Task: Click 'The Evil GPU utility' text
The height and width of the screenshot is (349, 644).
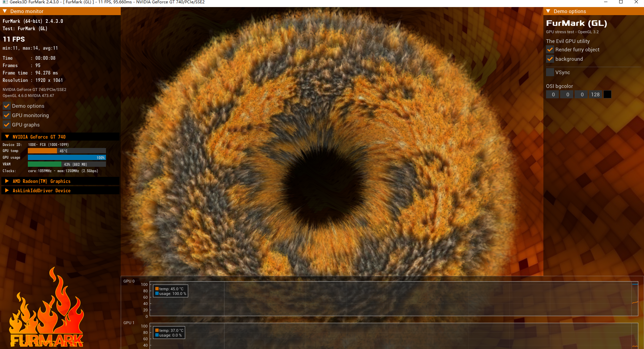Action: tap(568, 41)
